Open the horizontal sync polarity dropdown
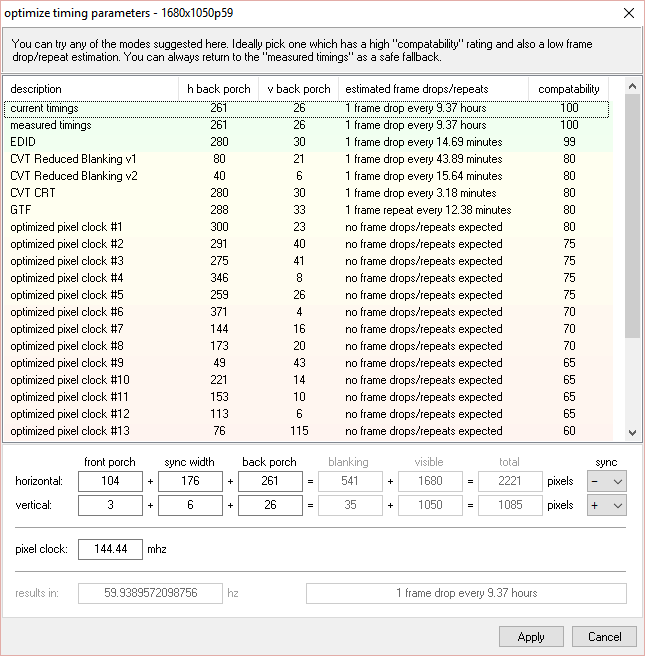This screenshot has width=645, height=656. (607, 481)
